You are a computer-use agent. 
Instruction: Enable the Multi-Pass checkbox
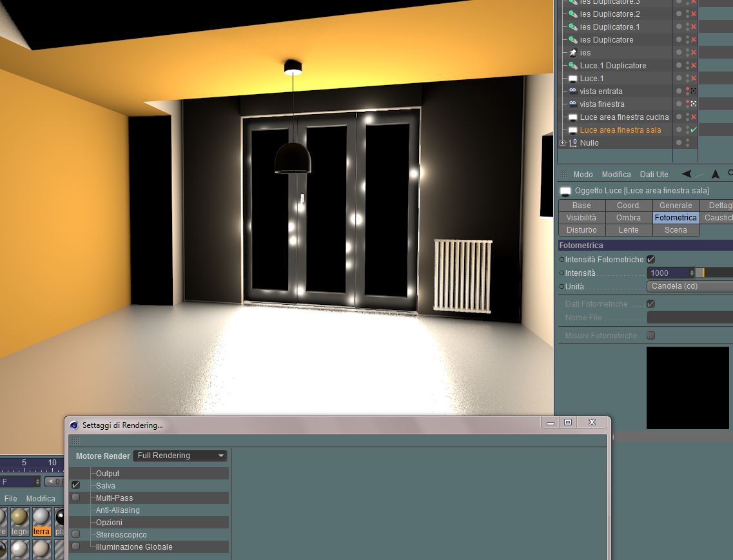point(75,497)
